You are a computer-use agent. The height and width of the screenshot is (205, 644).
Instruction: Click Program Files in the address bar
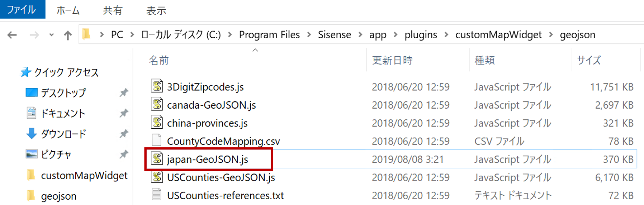click(x=269, y=35)
